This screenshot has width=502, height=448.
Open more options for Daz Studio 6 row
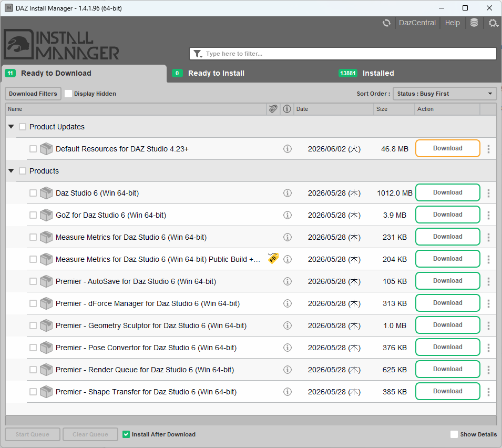coord(488,193)
